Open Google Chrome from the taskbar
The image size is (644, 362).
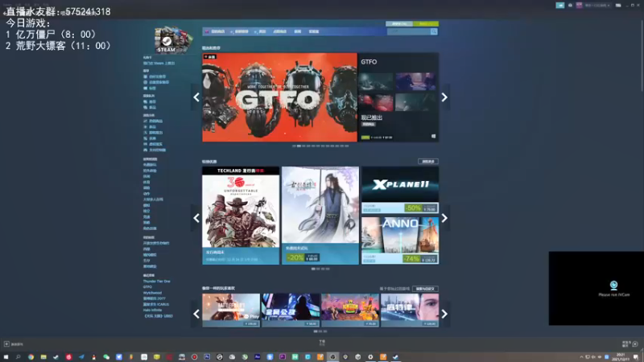(31, 357)
